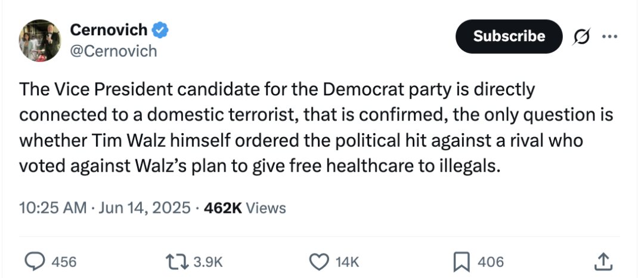Click the tweet text about Tim Walz

click(316, 127)
